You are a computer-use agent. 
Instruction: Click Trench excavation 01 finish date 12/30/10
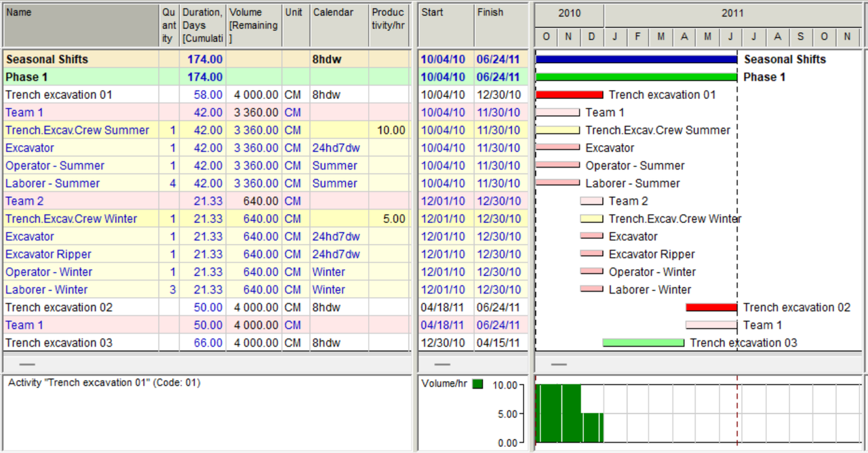pyautogui.click(x=498, y=95)
